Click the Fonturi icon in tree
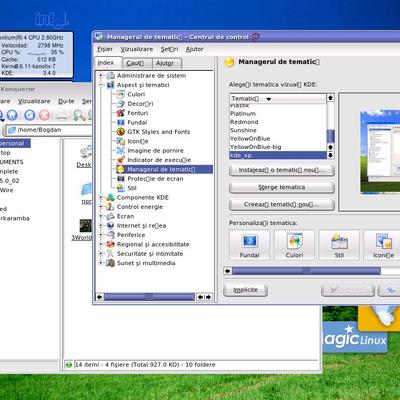Viewport: 400px width, 400px height. point(121,113)
